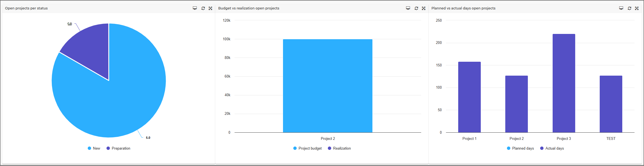Click Planned vs actual days open projects title
Screen dimensions: 644x166
pyautogui.click(x=464, y=8)
